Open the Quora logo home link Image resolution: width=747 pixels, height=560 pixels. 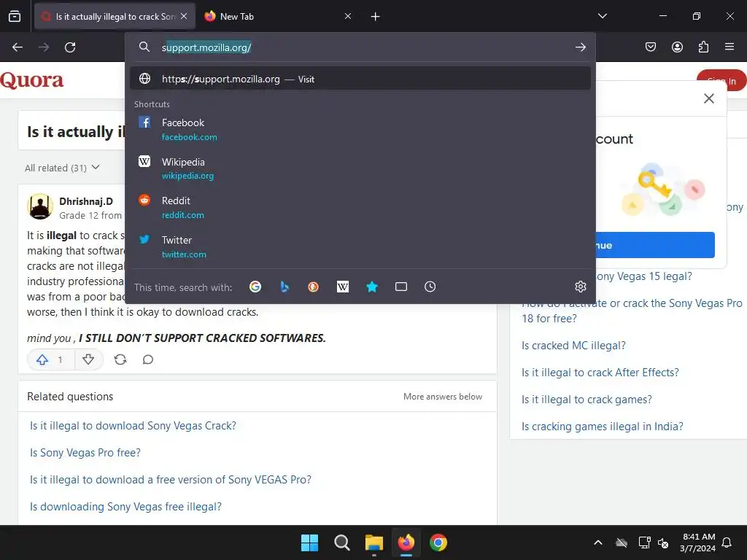coord(31,80)
